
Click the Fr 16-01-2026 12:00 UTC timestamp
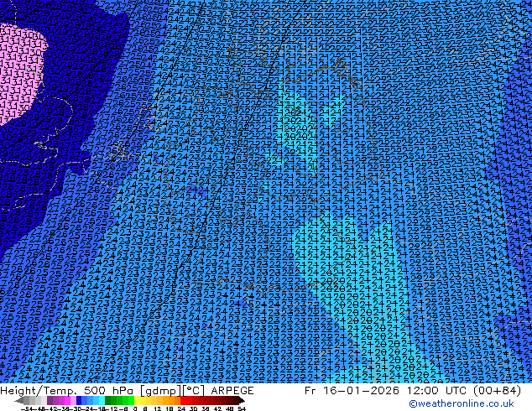click(x=413, y=391)
